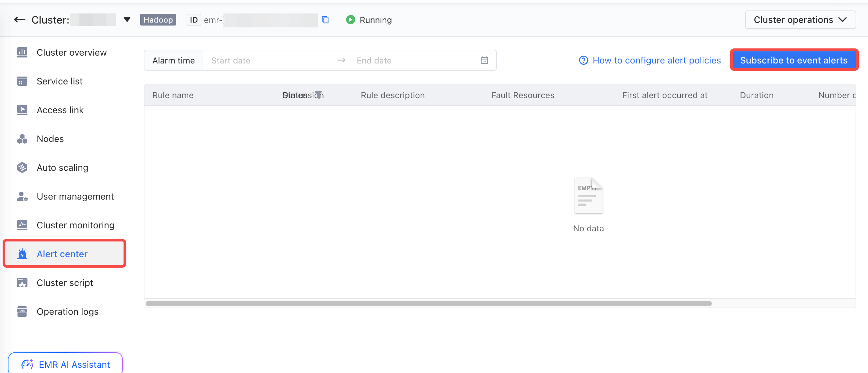This screenshot has height=373, width=868.
Task: Click the Cluster monitoring graph icon
Action: pyautogui.click(x=22, y=225)
